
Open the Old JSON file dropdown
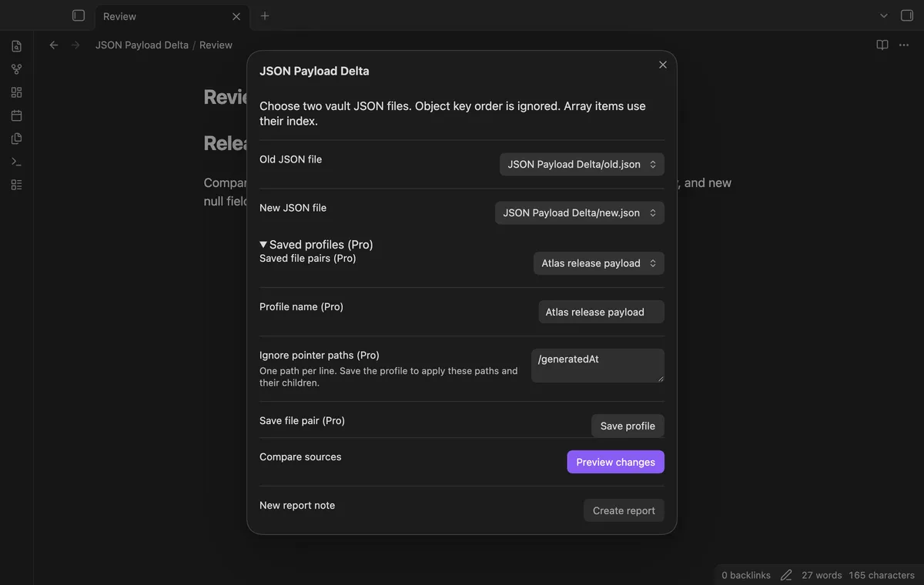[582, 164]
